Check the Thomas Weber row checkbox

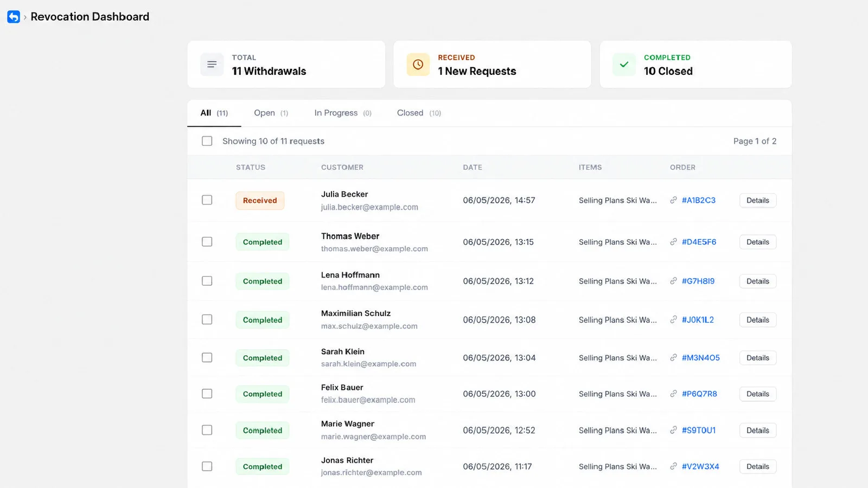207,242
